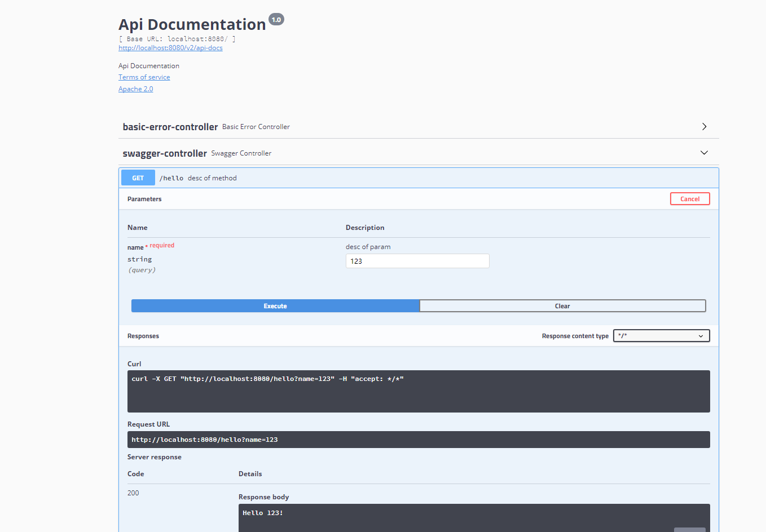The width and height of the screenshot is (766, 532).
Task: Click the Clear button
Action: [x=562, y=306]
